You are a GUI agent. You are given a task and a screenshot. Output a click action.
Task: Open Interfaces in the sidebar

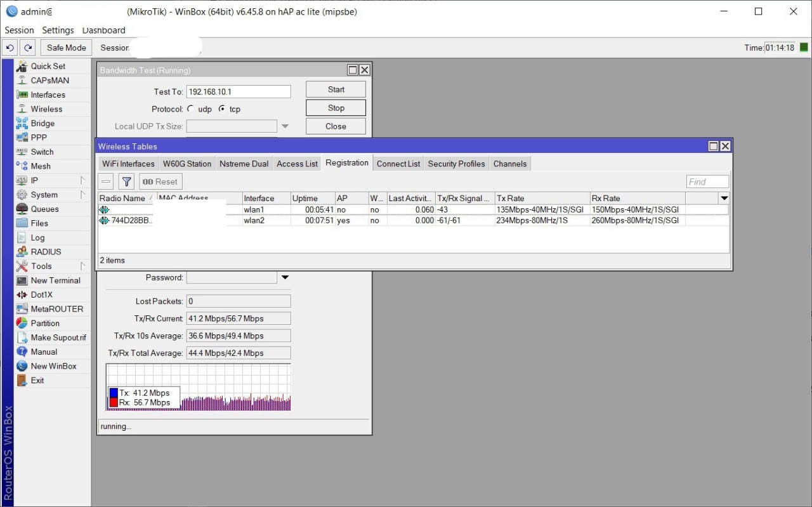coord(48,95)
